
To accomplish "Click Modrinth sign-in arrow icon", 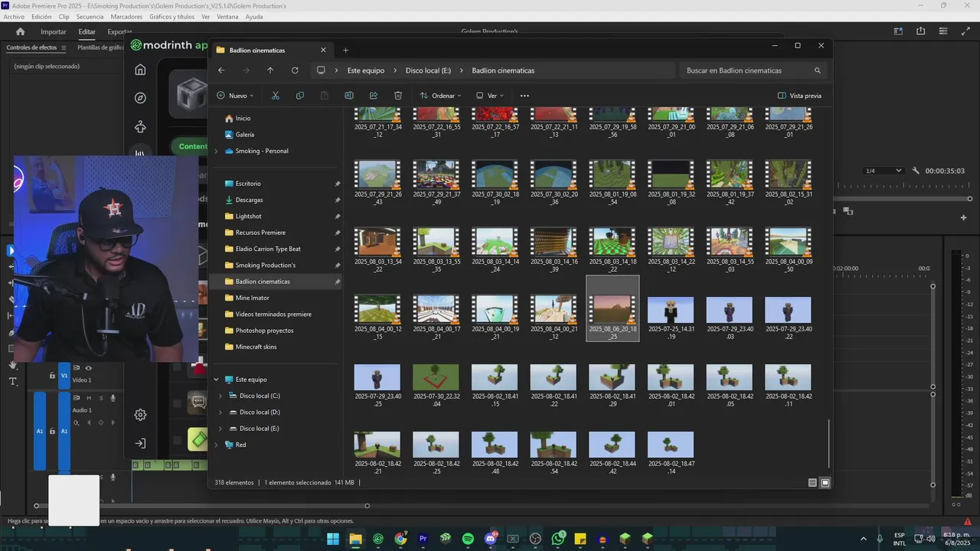I will pyautogui.click(x=140, y=443).
